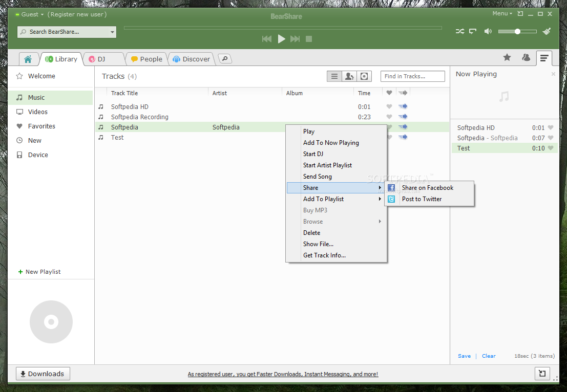Viewport: 567px width, 392px height.
Task: Expand the Add To Playlist submenu
Action: coord(337,199)
